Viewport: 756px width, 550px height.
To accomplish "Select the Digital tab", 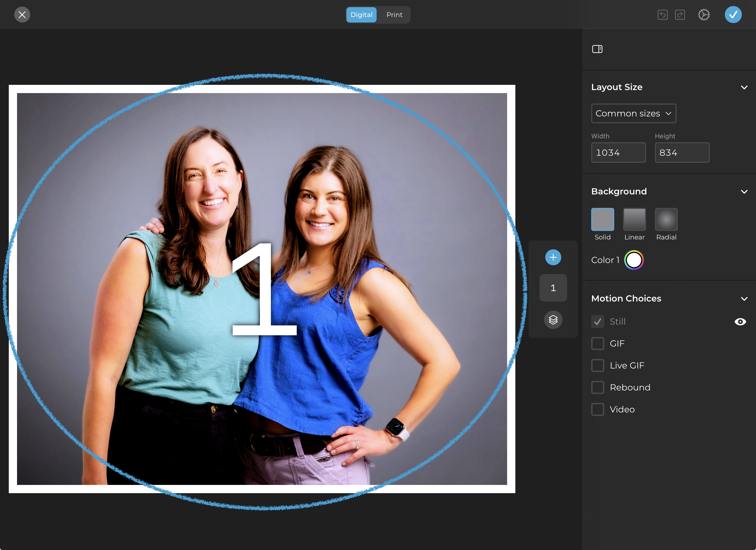I will 361,15.
